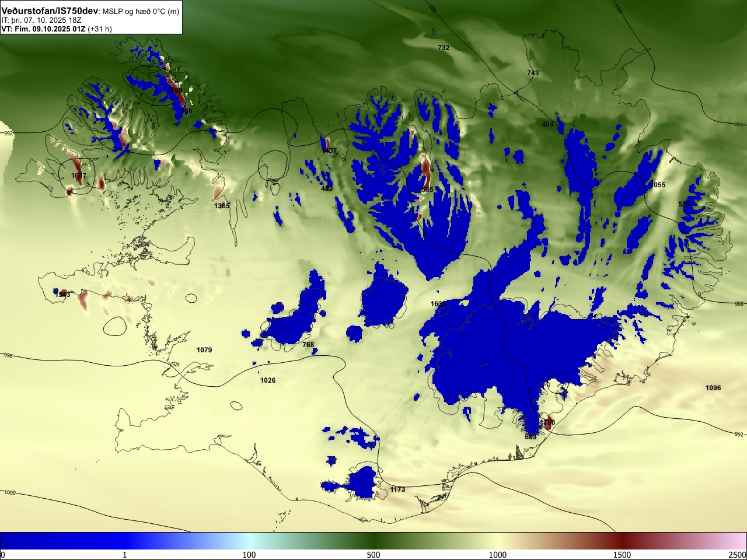Click the 1543 height label

click(62, 295)
